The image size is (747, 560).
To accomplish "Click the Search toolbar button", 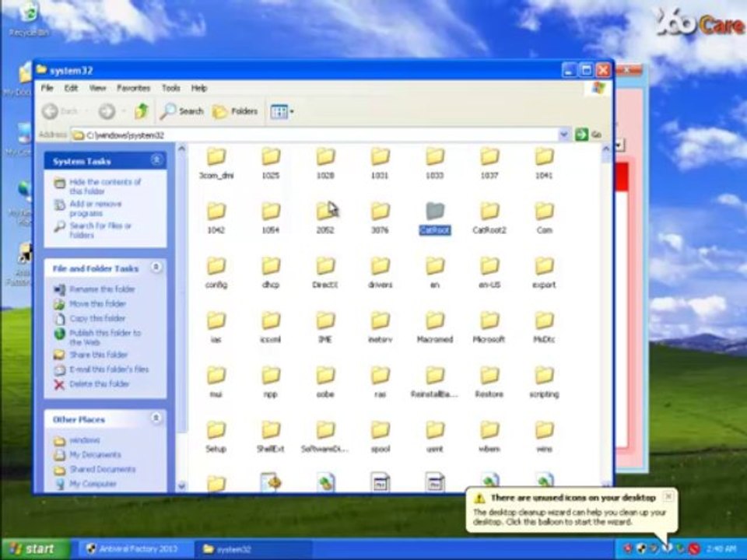I will (x=181, y=111).
